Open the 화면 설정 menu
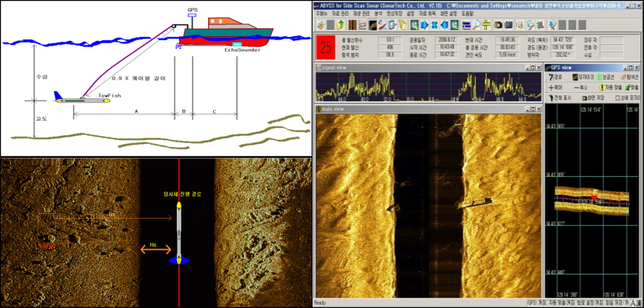 click(x=448, y=12)
